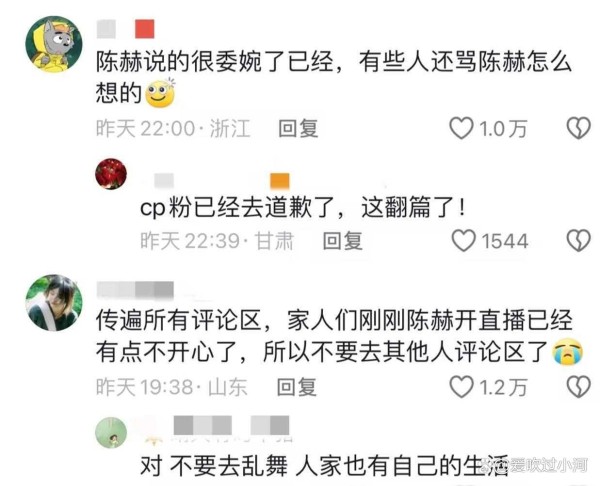This screenshot has height=486, width=600.
Task: Tap the red badge beside first username
Action: pos(145,29)
